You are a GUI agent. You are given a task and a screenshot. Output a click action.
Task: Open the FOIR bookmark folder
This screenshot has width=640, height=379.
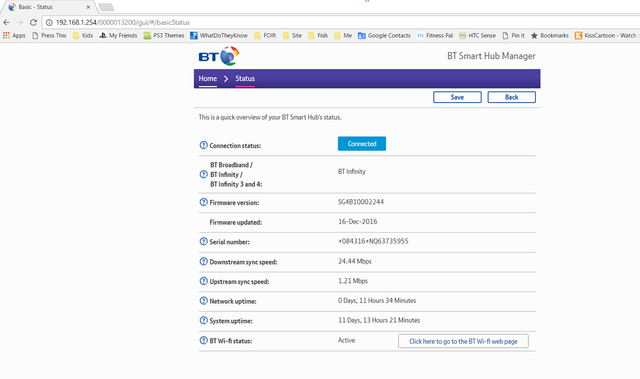pyautogui.click(x=265, y=35)
